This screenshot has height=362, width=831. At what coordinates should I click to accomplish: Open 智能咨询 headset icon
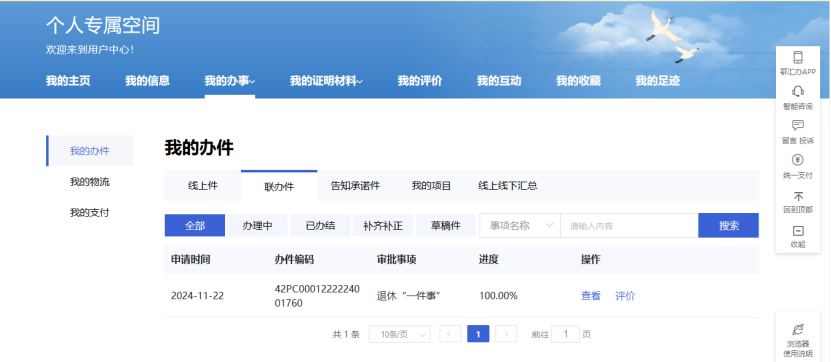click(798, 91)
